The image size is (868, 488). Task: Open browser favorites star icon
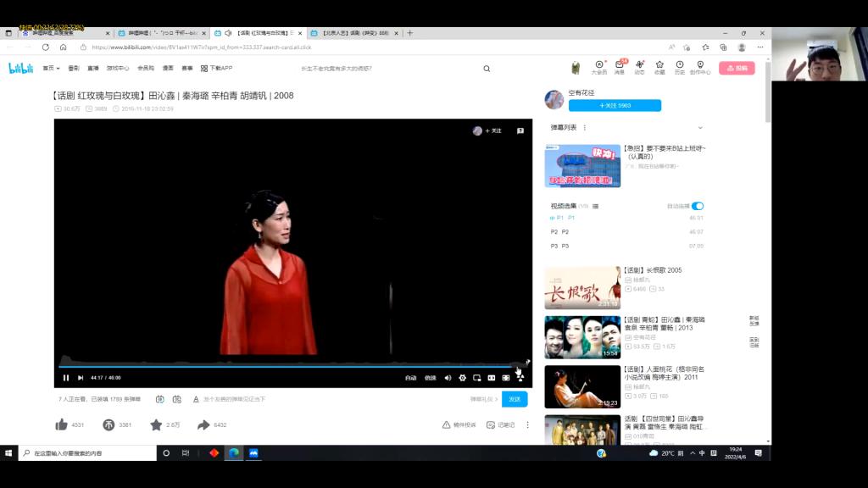(705, 47)
